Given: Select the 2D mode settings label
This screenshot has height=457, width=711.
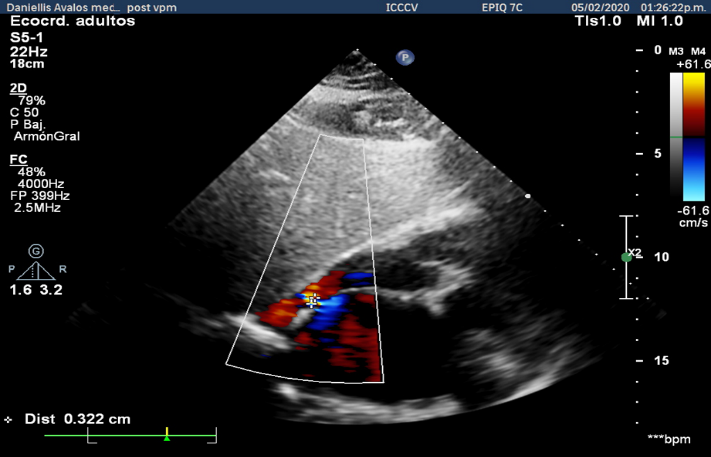Looking at the screenshot, I should tap(18, 89).
